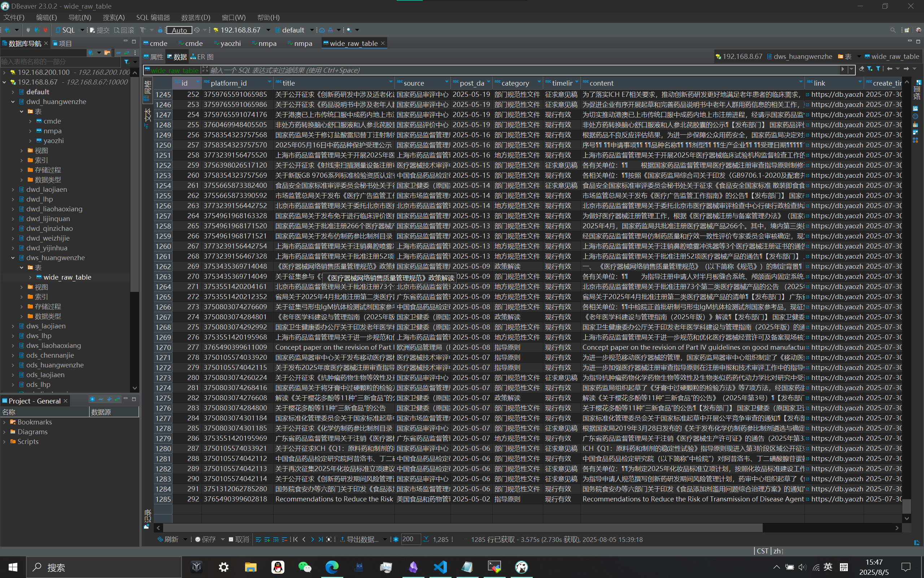The width and height of the screenshot is (924, 578).
Task: Click the new database connection plug icon
Action: pos(7,30)
